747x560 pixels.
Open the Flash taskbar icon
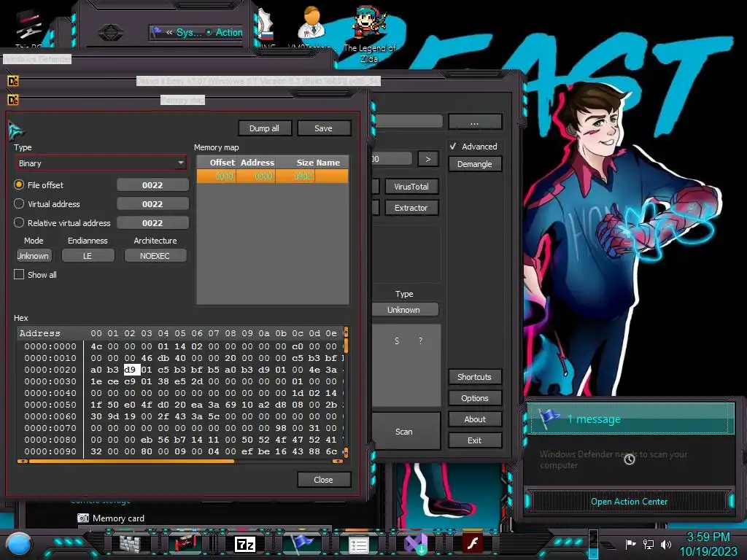click(x=473, y=544)
